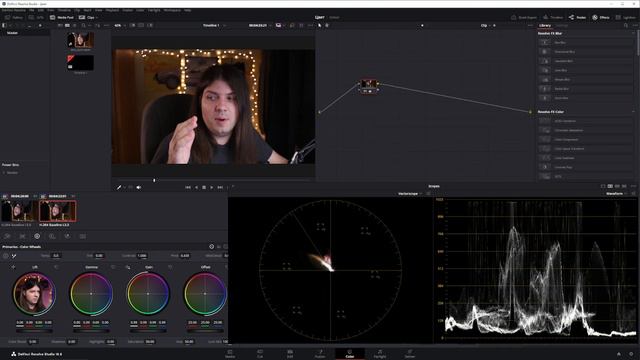Click Quick Export button

click(x=524, y=18)
